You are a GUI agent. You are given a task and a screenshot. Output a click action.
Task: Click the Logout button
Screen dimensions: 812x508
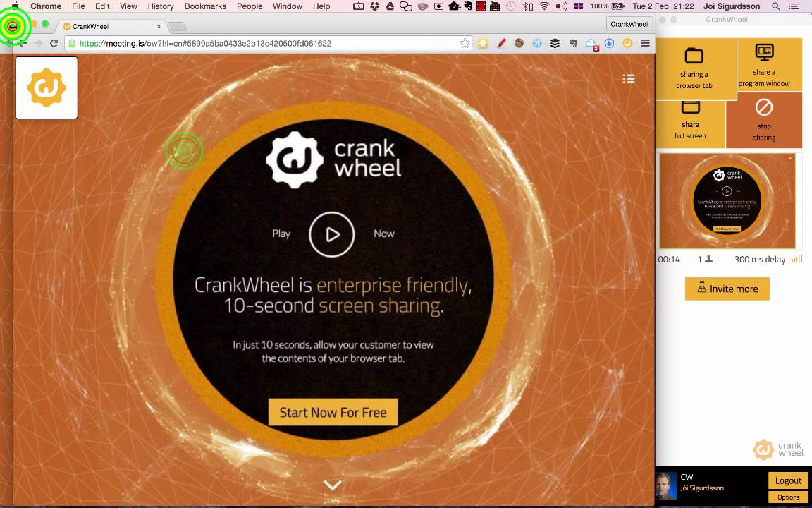pos(788,480)
